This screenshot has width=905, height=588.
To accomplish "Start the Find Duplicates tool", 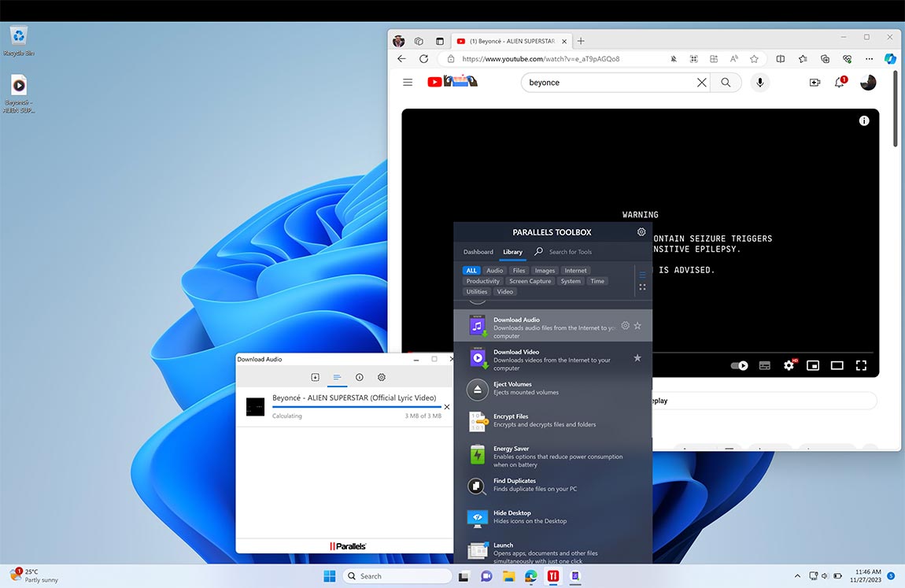I will (477, 485).
